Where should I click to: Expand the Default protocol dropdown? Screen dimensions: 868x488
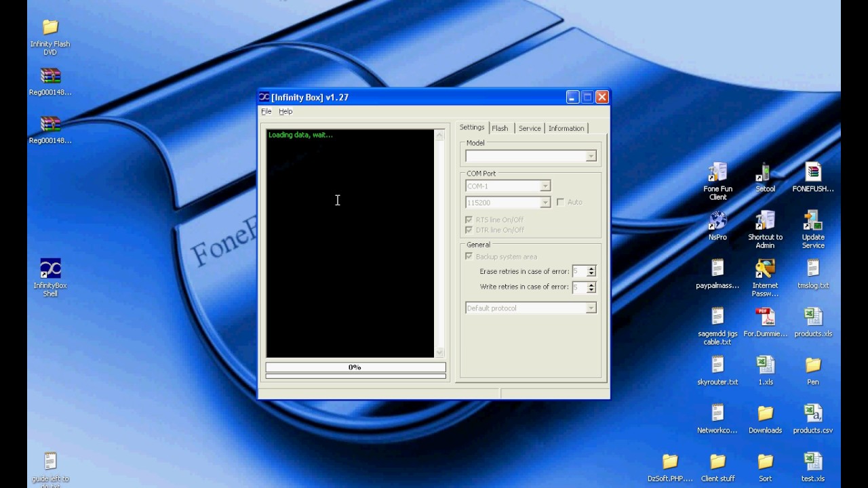[x=591, y=308]
